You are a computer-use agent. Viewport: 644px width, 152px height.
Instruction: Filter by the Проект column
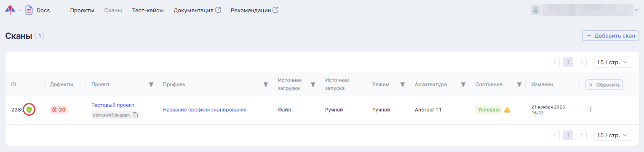tap(151, 84)
